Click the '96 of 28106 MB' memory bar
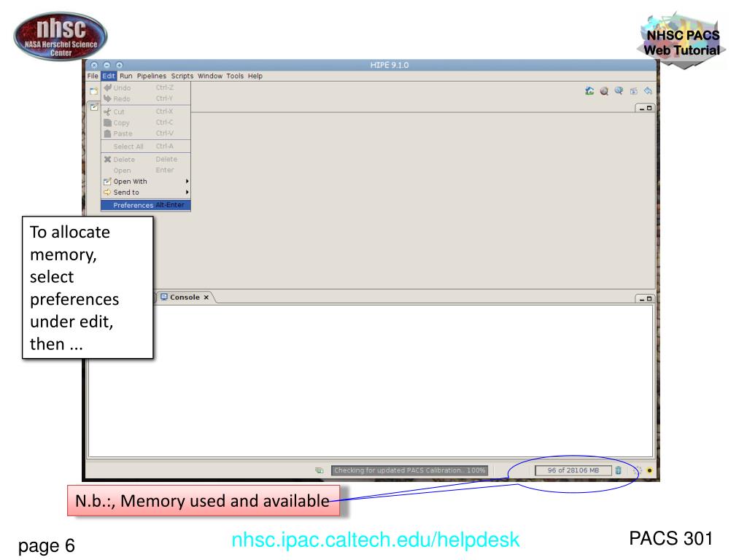 573,470
